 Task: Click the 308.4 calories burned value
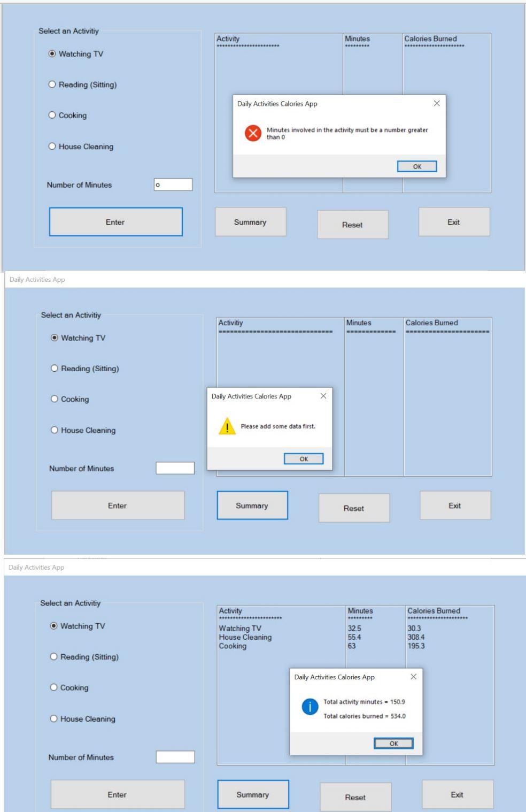tap(416, 637)
